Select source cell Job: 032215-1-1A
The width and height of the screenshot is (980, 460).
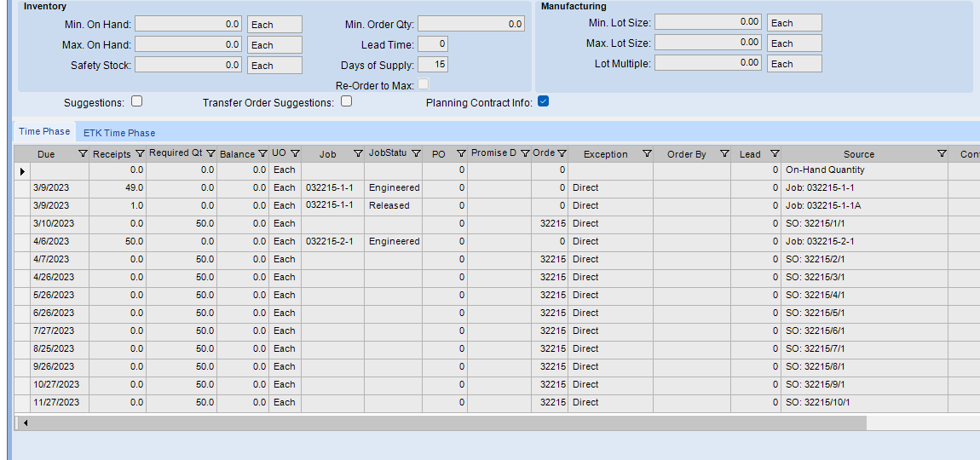[864, 205]
